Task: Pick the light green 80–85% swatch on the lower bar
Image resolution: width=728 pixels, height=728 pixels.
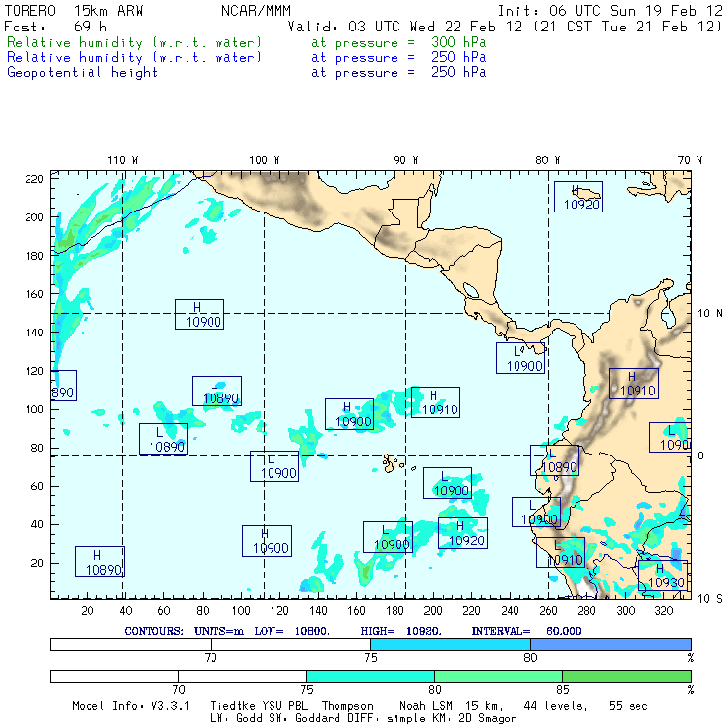Action: pyautogui.click(x=498, y=676)
